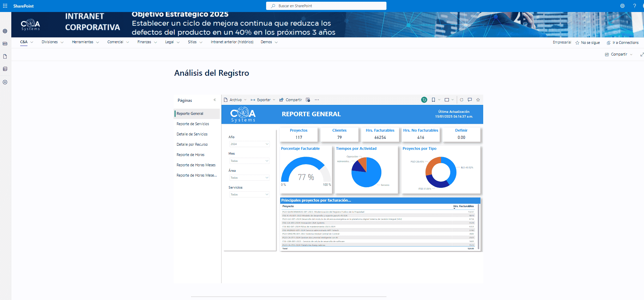Screen dimensions: 644x300
Task: Open the Exportar menu
Action: tap(263, 100)
